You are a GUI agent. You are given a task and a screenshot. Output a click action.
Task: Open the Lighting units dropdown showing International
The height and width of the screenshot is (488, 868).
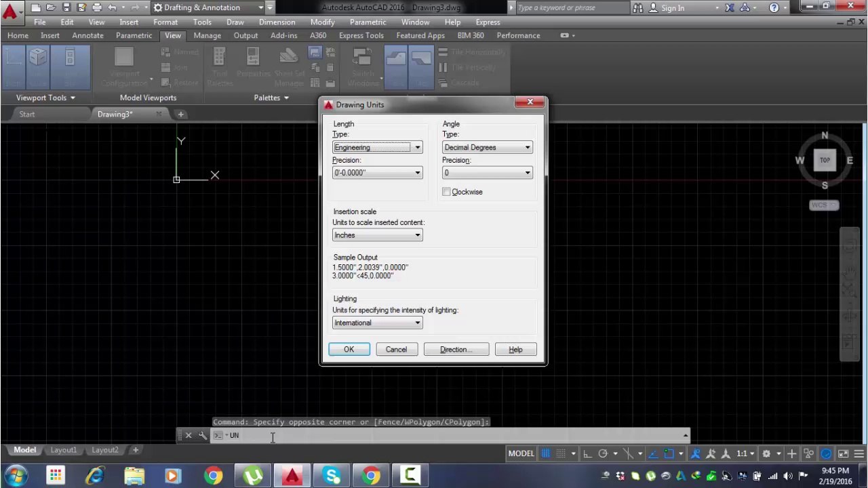pos(378,323)
